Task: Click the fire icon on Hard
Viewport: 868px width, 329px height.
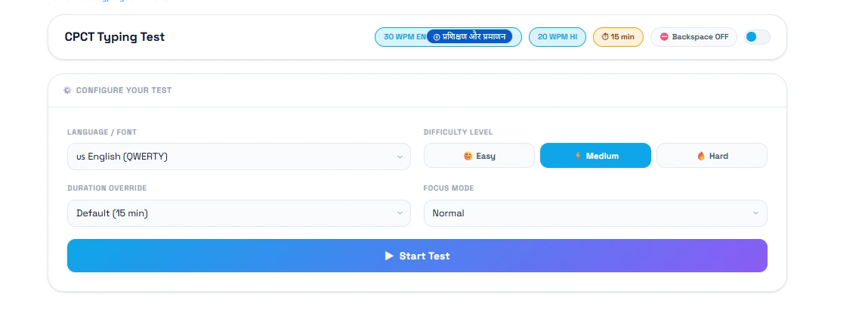Action: (x=701, y=157)
